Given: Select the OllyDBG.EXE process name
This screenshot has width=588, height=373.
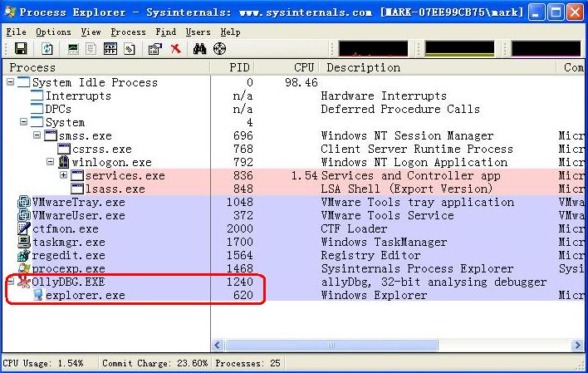Looking at the screenshot, I should click(68, 282).
